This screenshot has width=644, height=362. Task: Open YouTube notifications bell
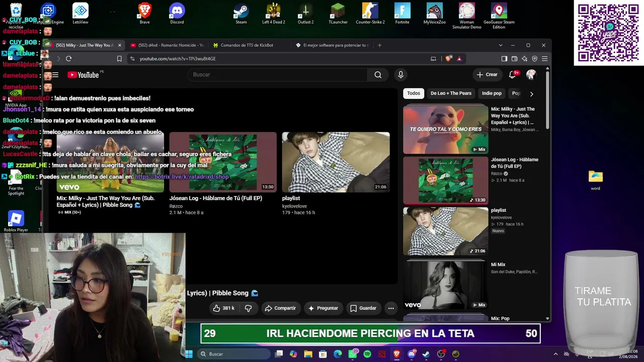tap(512, 75)
